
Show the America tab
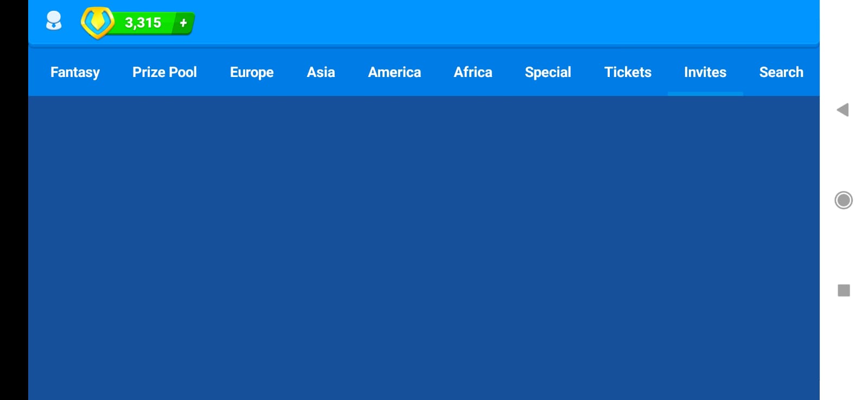coord(394,72)
